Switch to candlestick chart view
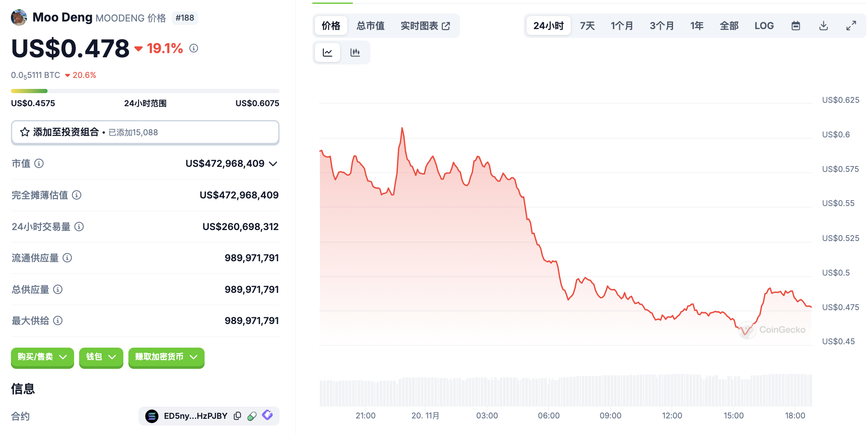 (355, 53)
